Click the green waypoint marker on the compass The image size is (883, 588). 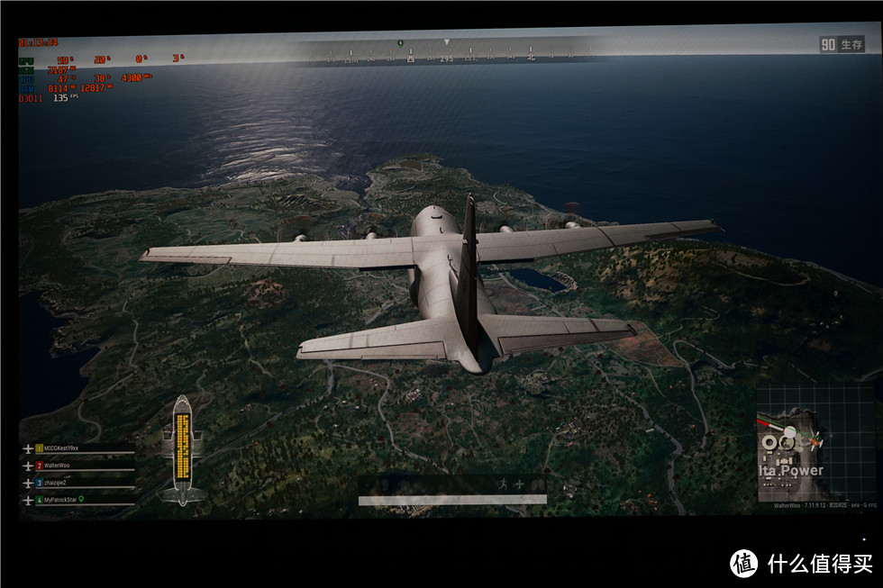pyautogui.click(x=400, y=43)
